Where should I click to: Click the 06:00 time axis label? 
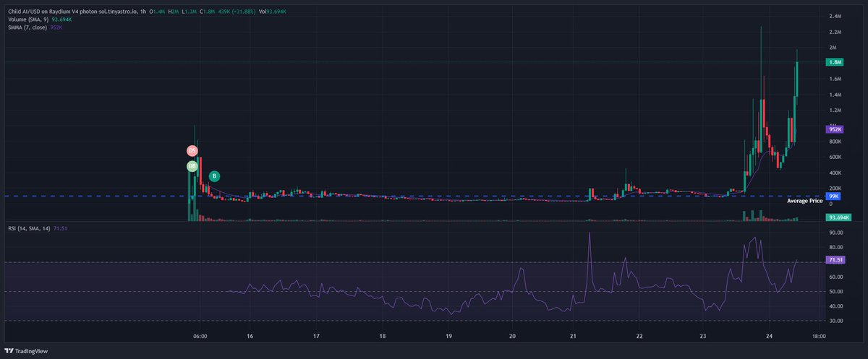200,337
